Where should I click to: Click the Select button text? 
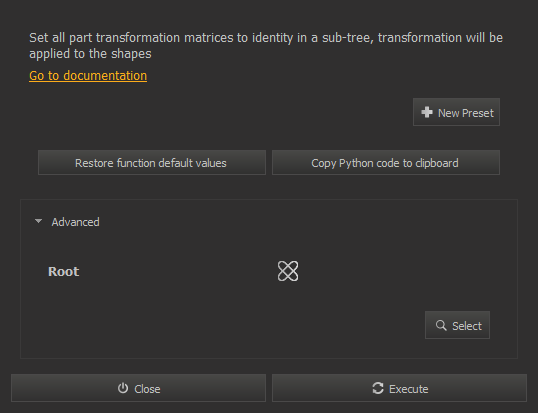point(467,326)
